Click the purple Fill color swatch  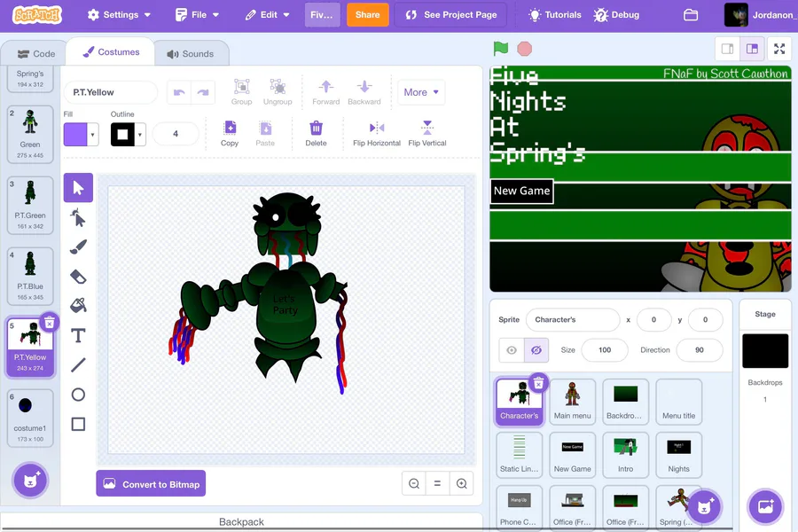(75, 135)
